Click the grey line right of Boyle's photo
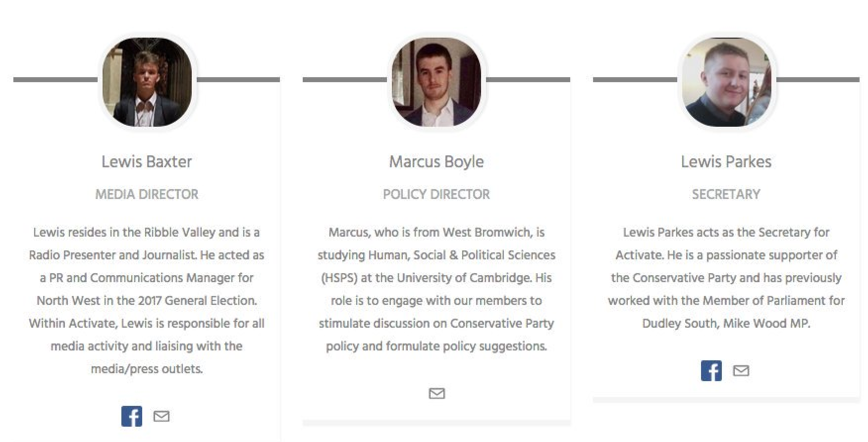Screen dimensions: 868x442 pyautogui.click(x=528, y=79)
